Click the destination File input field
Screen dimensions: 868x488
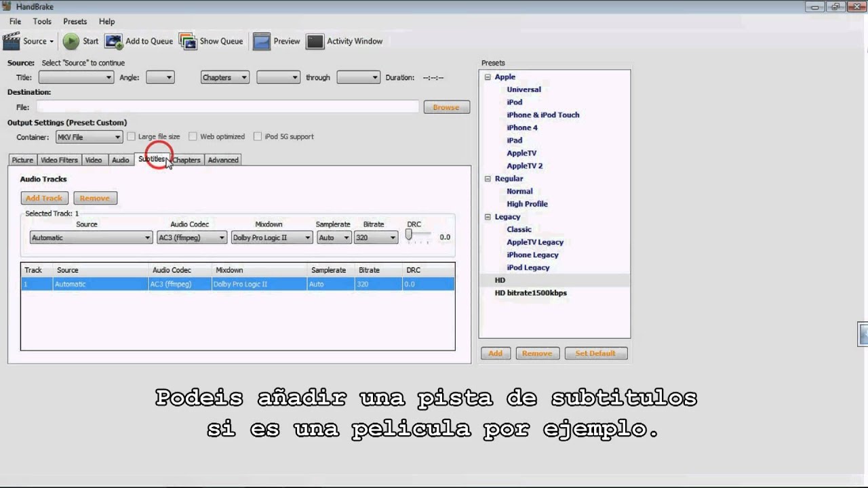coord(228,107)
